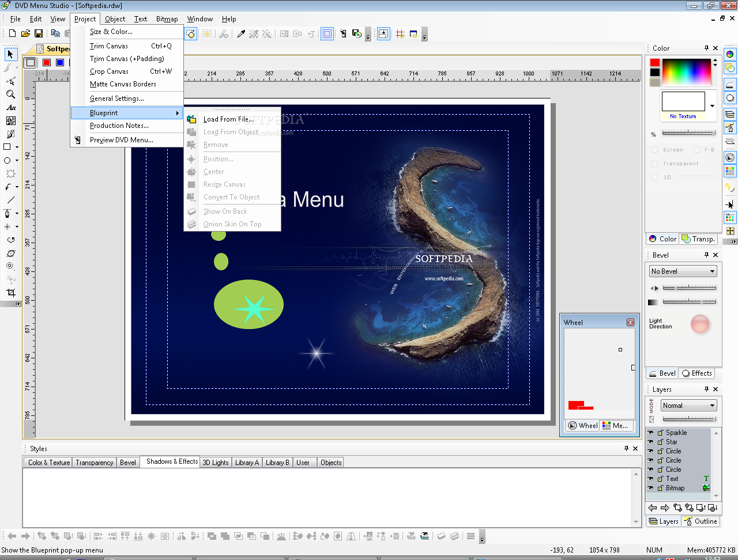This screenshot has height=560, width=738.
Task: Open the No Bevel dropdown
Action: (x=683, y=271)
